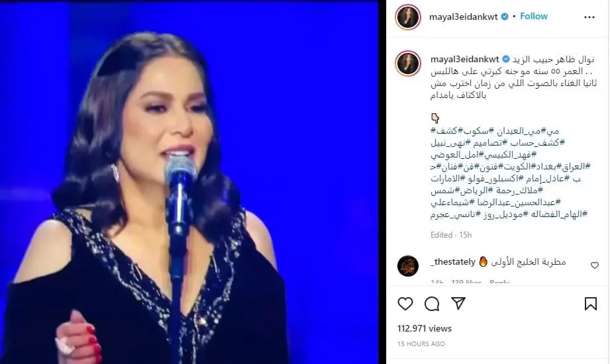
Task: Play the singer video on the left
Action: tap(189, 183)
